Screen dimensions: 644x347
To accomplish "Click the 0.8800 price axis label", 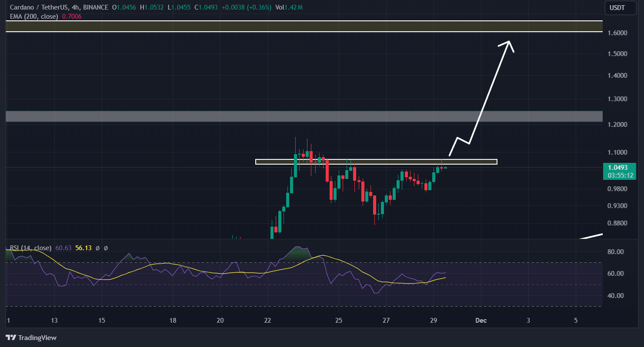I will click(x=617, y=223).
